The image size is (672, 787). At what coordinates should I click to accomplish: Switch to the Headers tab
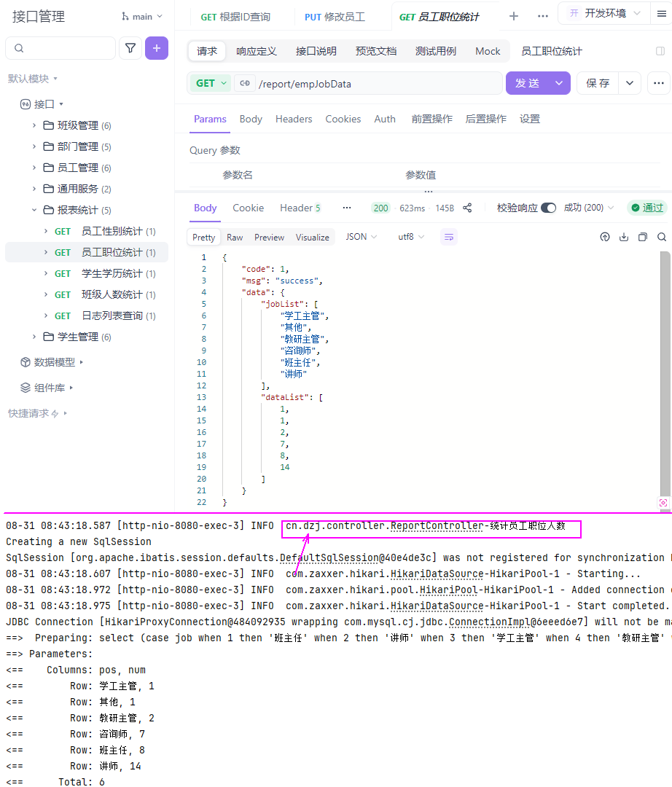[x=294, y=119]
